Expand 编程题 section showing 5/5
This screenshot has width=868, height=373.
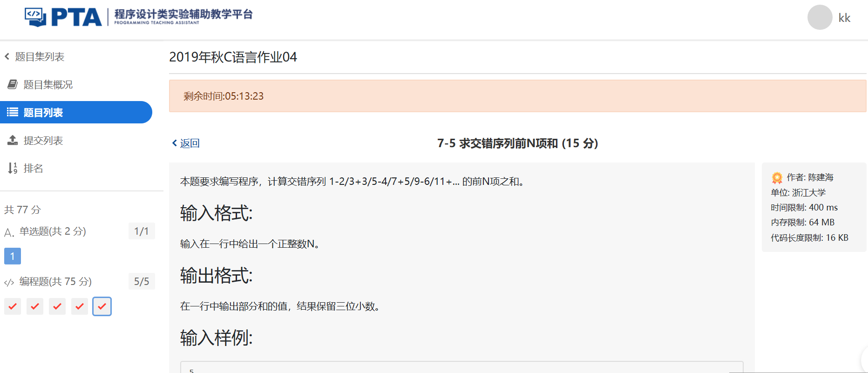click(141, 281)
